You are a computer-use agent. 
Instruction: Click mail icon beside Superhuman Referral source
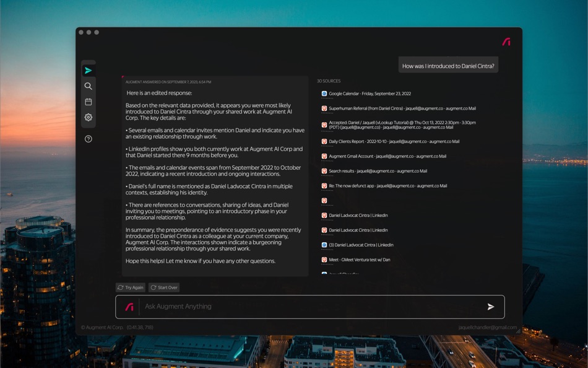[324, 108]
